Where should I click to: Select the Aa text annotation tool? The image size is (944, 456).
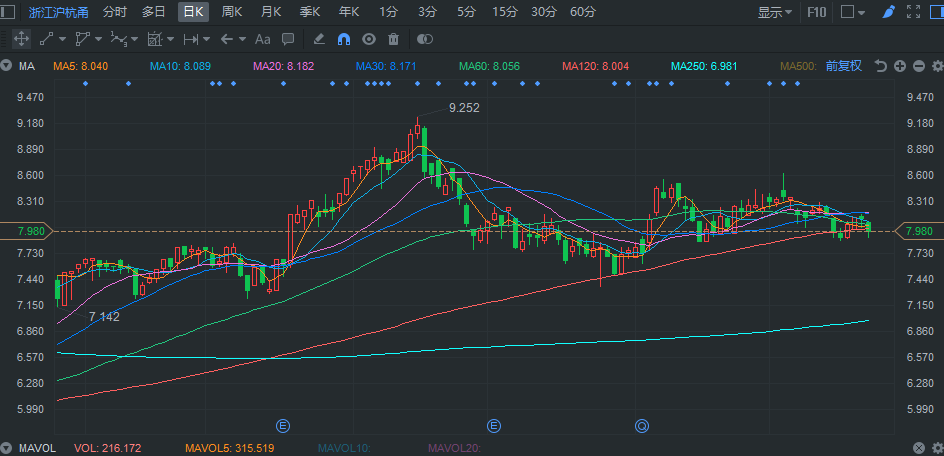[x=262, y=39]
